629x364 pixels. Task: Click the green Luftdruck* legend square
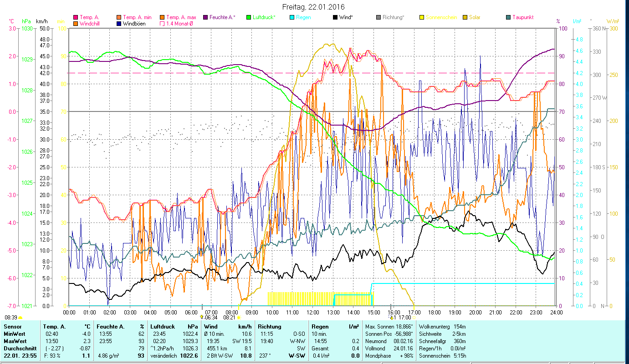tap(248, 17)
